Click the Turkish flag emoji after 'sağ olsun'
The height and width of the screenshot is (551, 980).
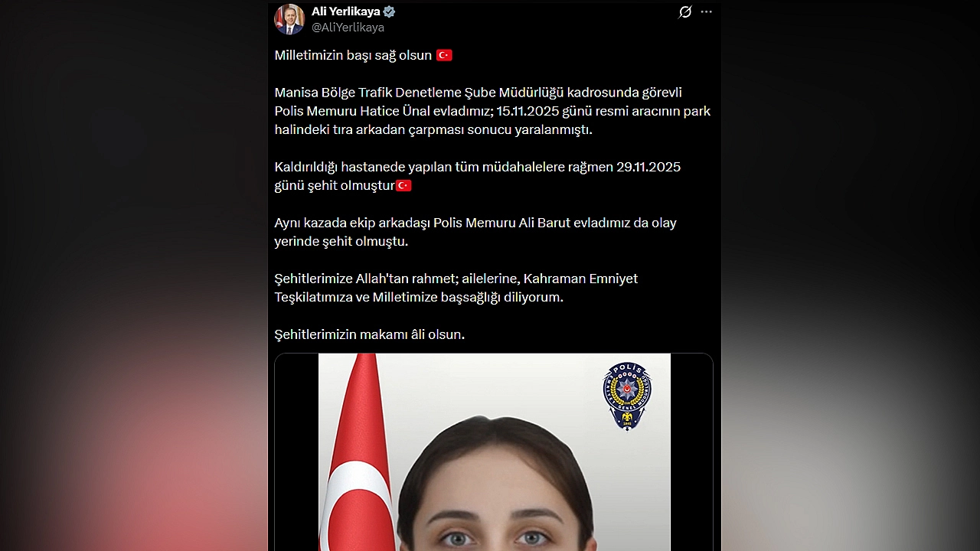[x=444, y=55]
